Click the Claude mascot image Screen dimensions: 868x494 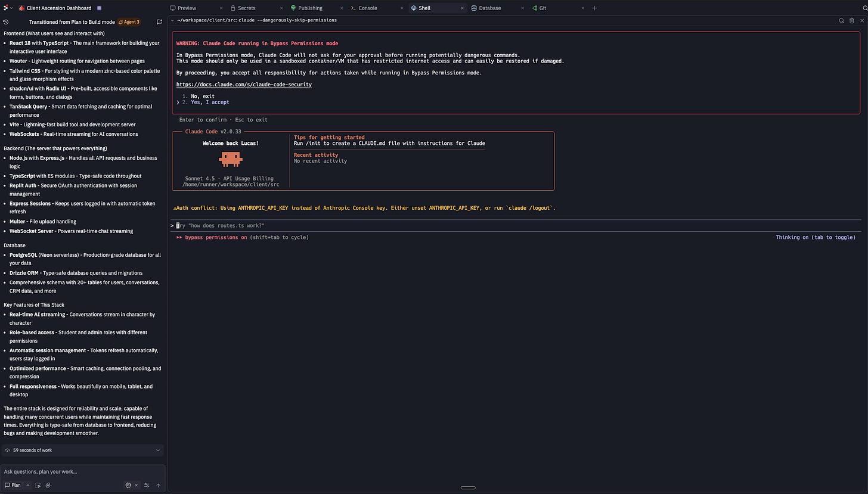[230, 158]
